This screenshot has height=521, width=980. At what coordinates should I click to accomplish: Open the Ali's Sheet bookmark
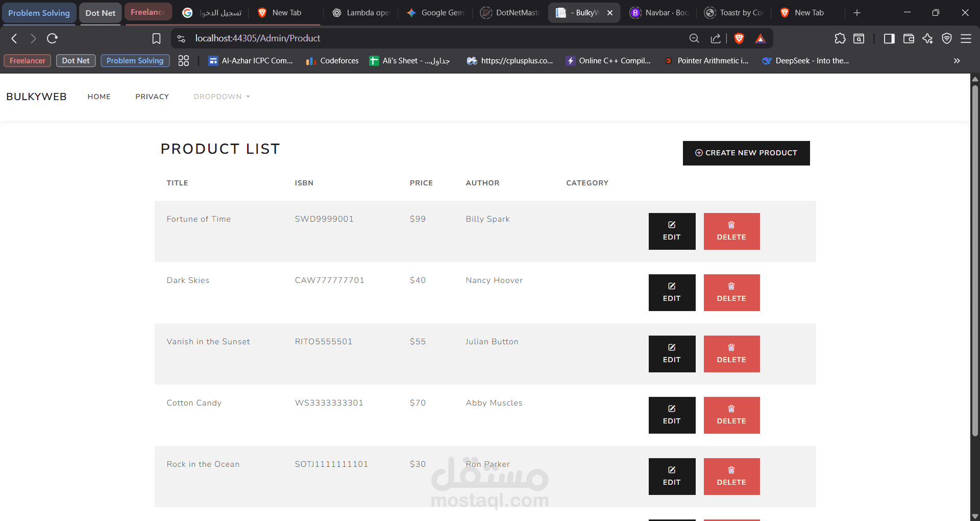(x=409, y=61)
